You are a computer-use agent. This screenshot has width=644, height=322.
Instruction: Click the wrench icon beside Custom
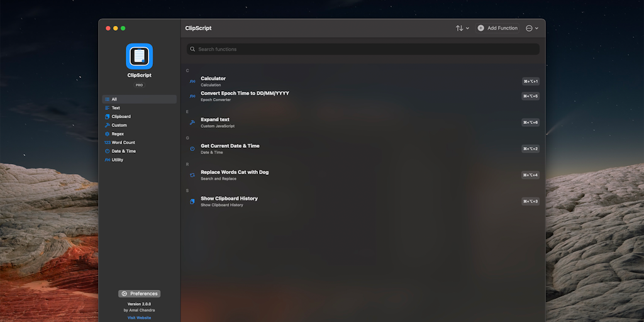tap(107, 125)
